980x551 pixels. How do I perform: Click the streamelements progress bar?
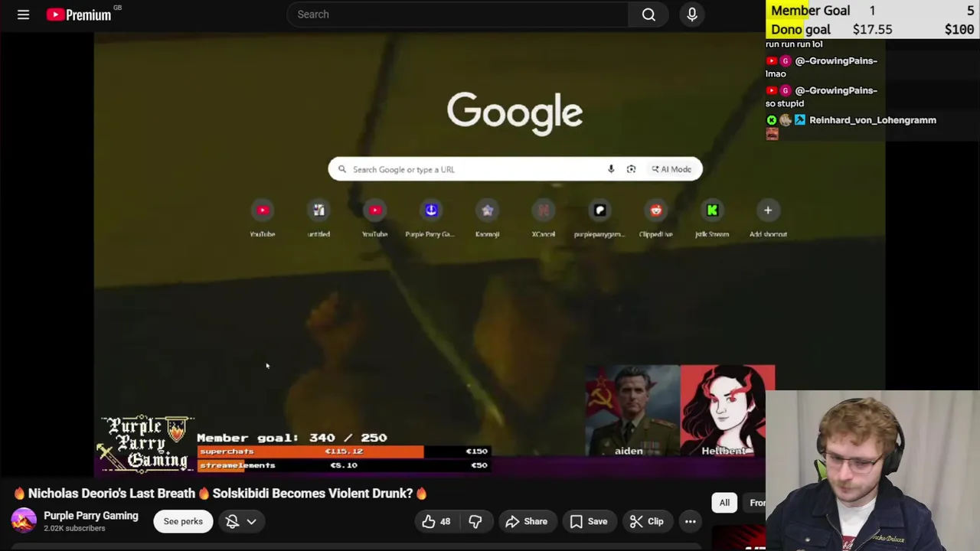click(344, 465)
